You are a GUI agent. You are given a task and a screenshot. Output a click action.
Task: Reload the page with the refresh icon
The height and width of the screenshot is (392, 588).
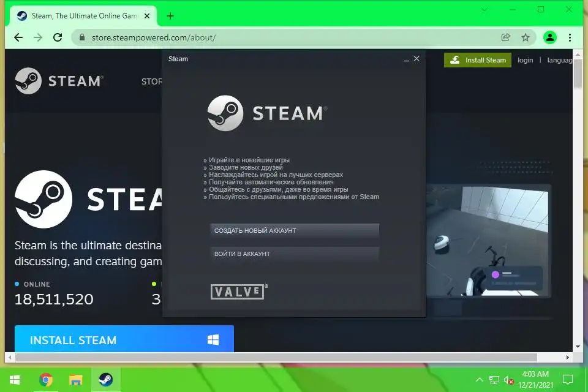[58, 37]
